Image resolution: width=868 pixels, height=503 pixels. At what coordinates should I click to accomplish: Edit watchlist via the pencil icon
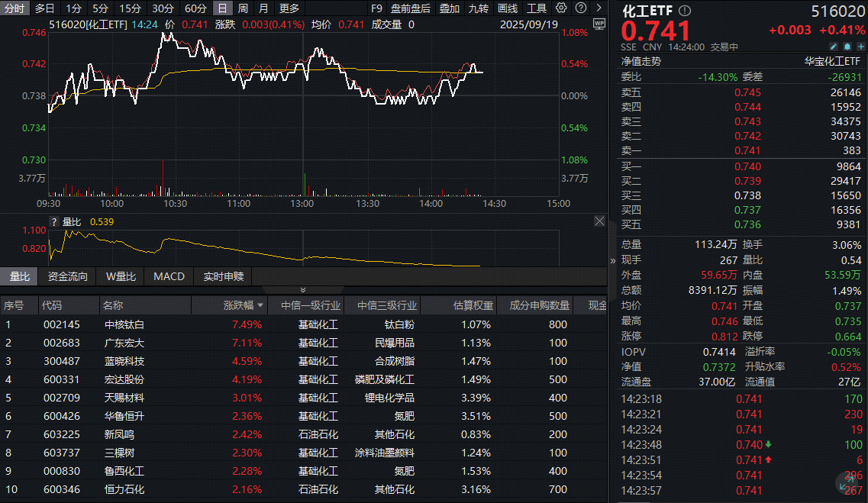(x=834, y=47)
